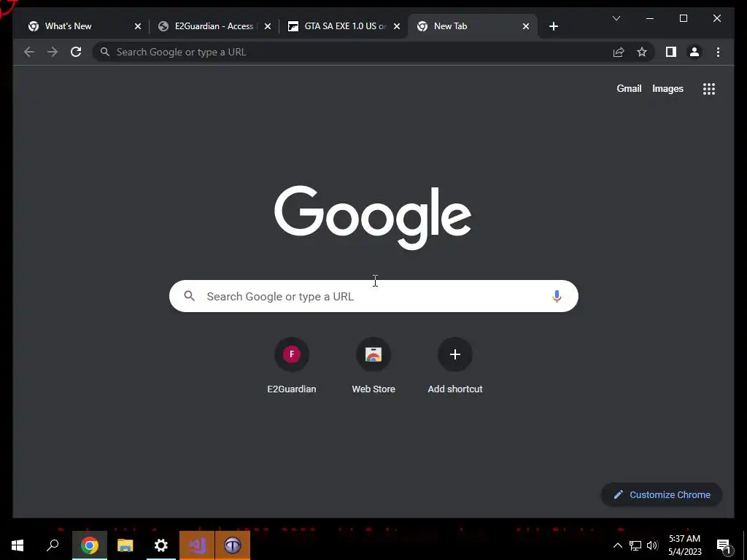The height and width of the screenshot is (560, 747).
Task: Share this page via the share icon
Action: click(x=619, y=52)
